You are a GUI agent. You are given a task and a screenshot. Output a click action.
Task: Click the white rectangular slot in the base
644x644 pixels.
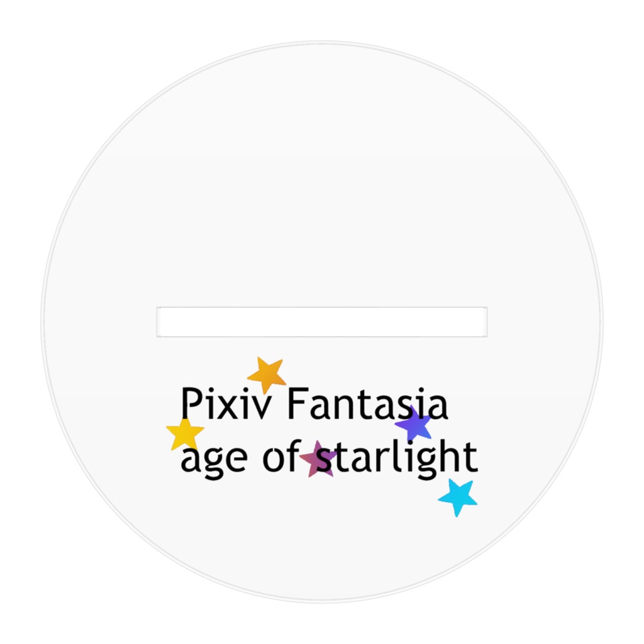pyautogui.click(x=322, y=321)
